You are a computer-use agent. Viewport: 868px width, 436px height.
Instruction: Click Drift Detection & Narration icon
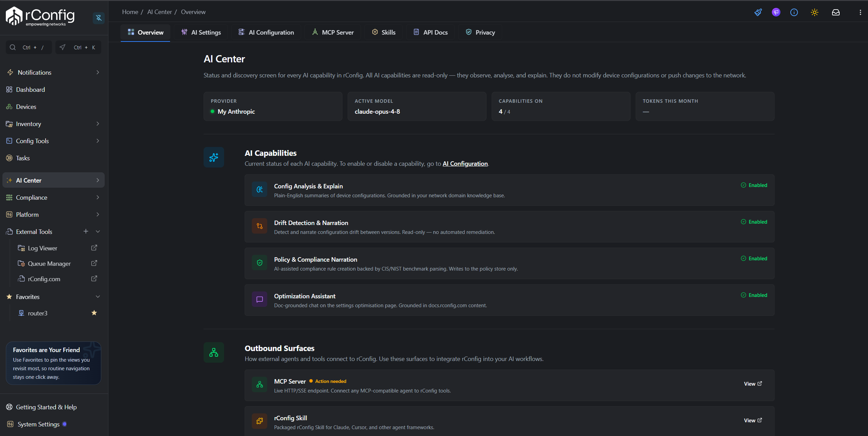[x=259, y=226]
